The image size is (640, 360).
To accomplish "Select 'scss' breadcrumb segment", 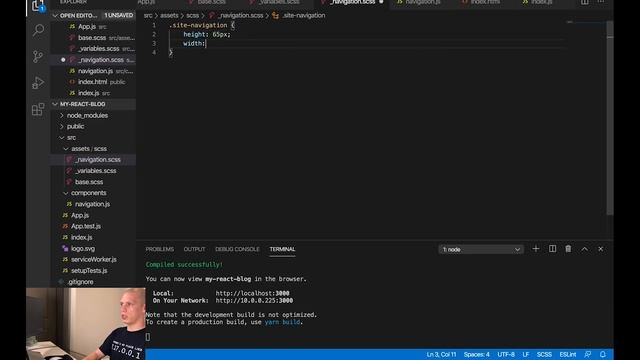I will tap(193, 16).
